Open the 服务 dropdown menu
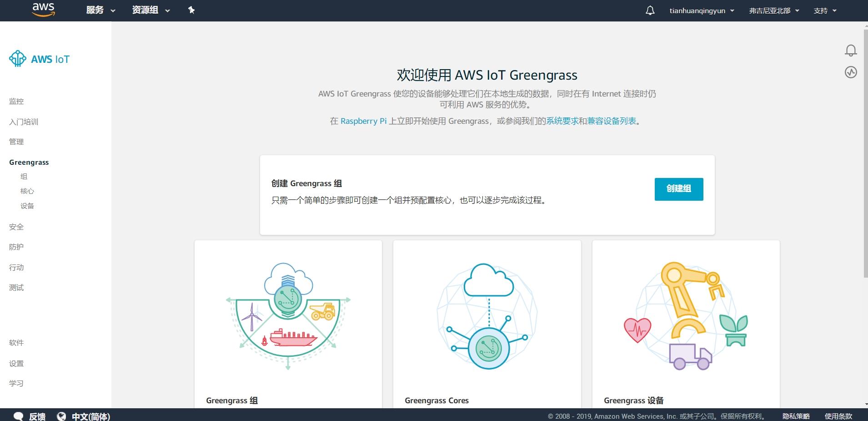Viewport: 868px width, 421px height. 100,10
